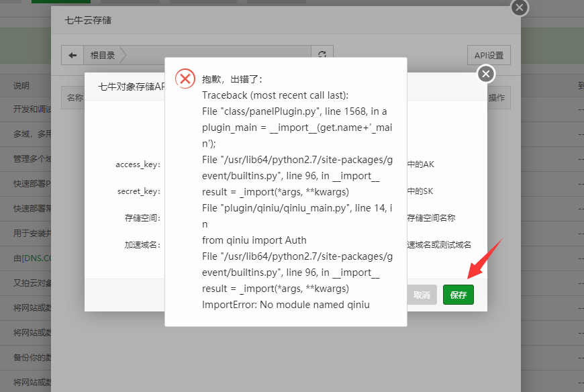This screenshot has width=584, height=392.
Task: Click the 说明 column header in background list
Action: tap(21, 86)
